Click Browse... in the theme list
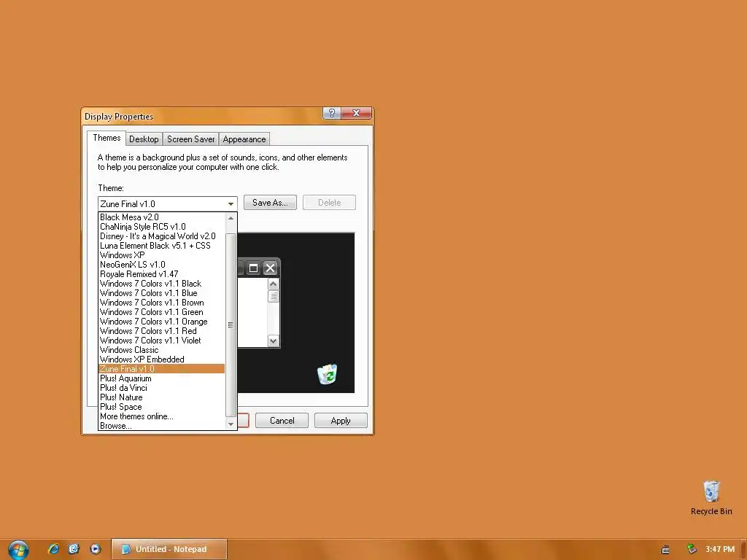Image resolution: width=747 pixels, height=560 pixels. point(161,426)
